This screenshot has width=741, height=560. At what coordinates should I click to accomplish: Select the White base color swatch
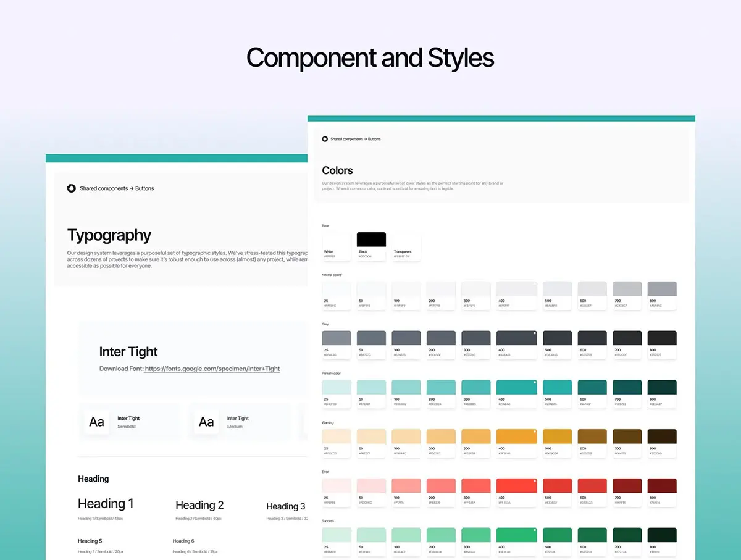click(x=337, y=240)
